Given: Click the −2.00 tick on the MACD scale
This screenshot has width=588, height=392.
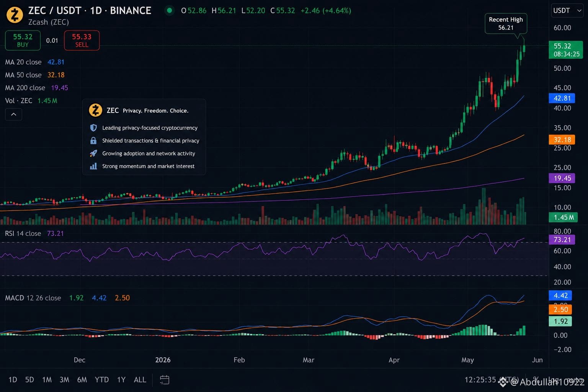Looking at the screenshot, I should click(562, 350).
